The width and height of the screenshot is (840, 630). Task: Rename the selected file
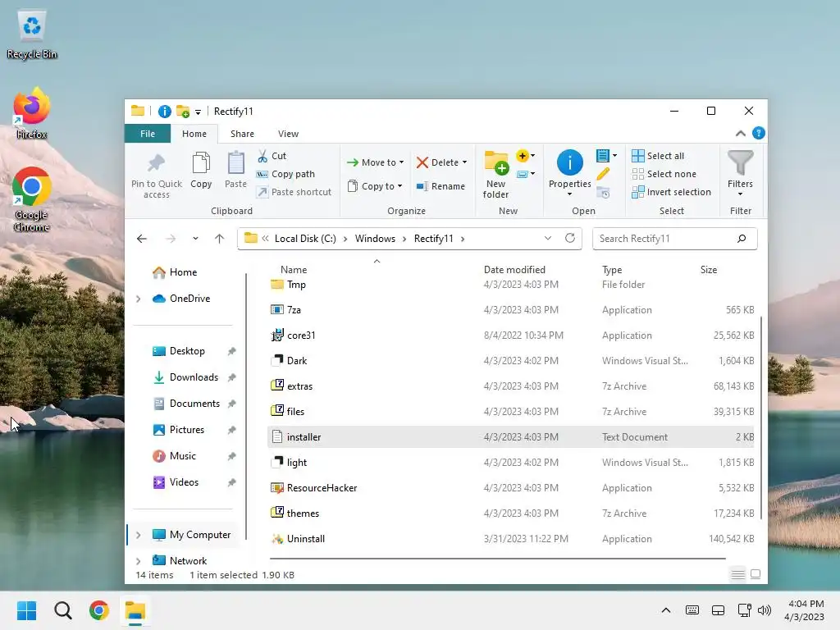[x=441, y=186]
